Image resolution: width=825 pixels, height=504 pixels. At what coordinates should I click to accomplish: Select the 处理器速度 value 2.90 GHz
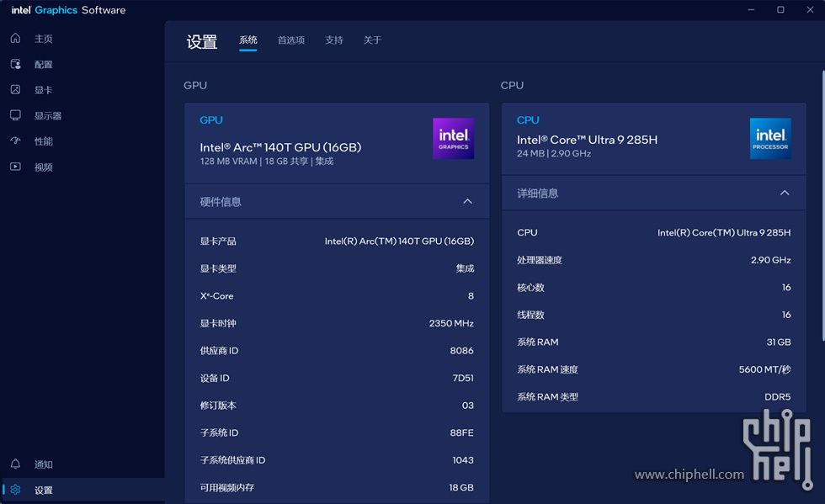(771, 260)
